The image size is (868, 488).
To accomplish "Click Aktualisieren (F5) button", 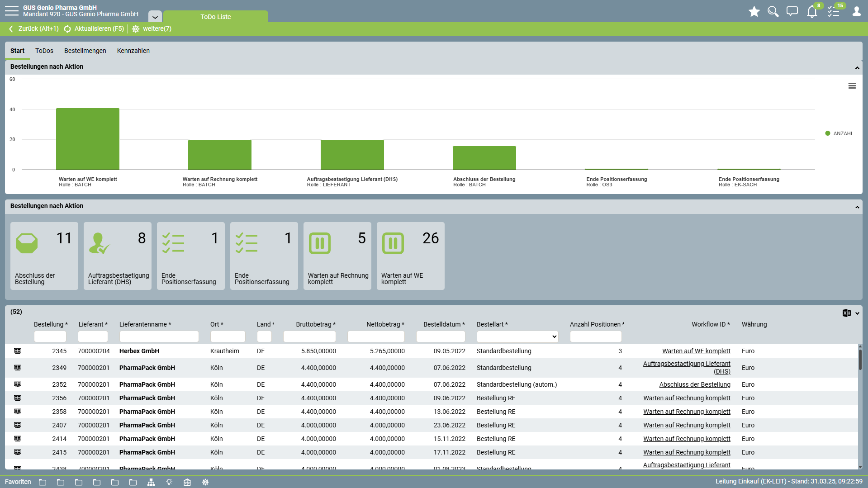I will pyautogui.click(x=94, y=28).
